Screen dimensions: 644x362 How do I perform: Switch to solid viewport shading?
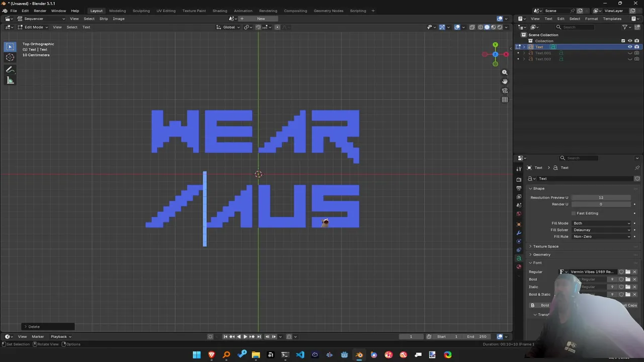[487, 27]
